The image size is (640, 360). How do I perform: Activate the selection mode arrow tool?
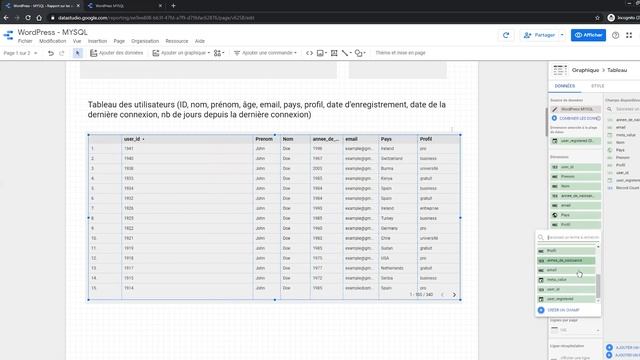[x=78, y=53]
